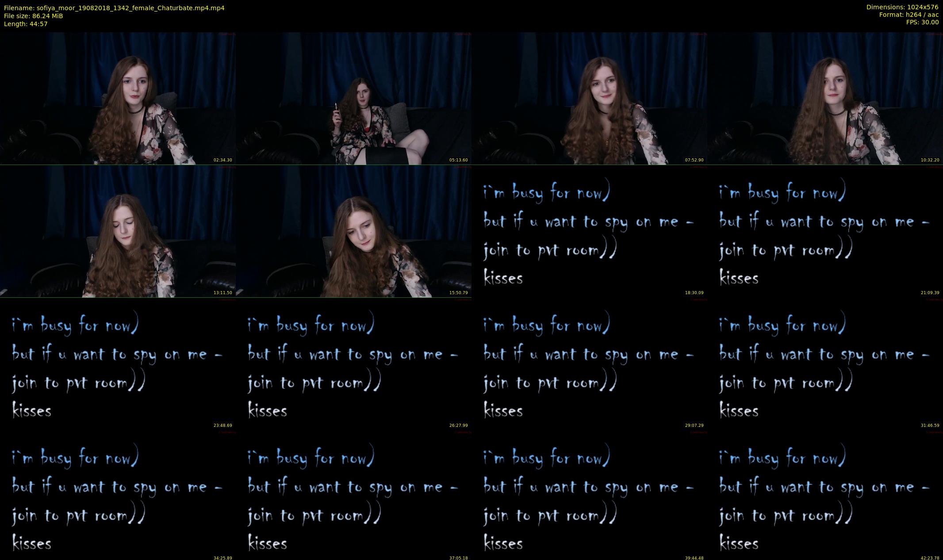Select the thumbnail timestamped 23:48.69
Screen dimensions: 943x560
tap(118, 363)
